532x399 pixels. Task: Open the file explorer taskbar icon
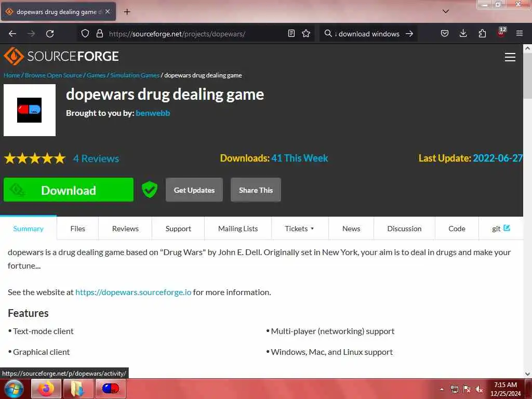(78, 389)
